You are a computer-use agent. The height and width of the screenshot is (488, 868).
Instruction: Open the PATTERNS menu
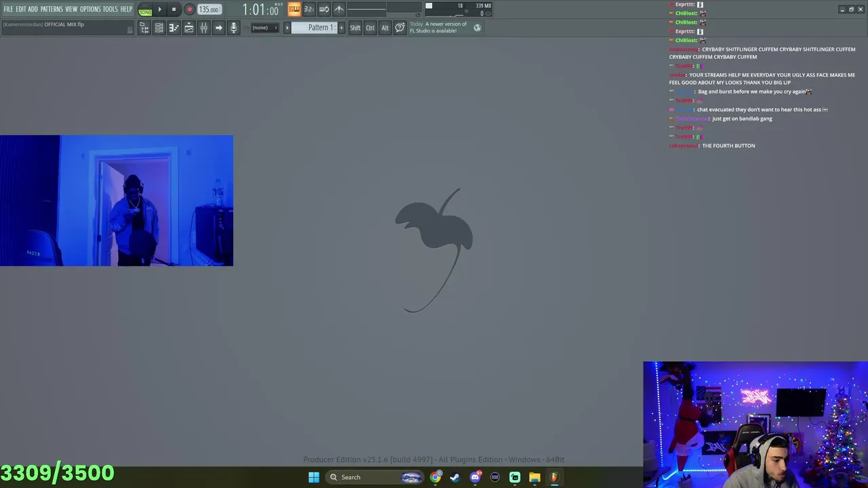52,9
